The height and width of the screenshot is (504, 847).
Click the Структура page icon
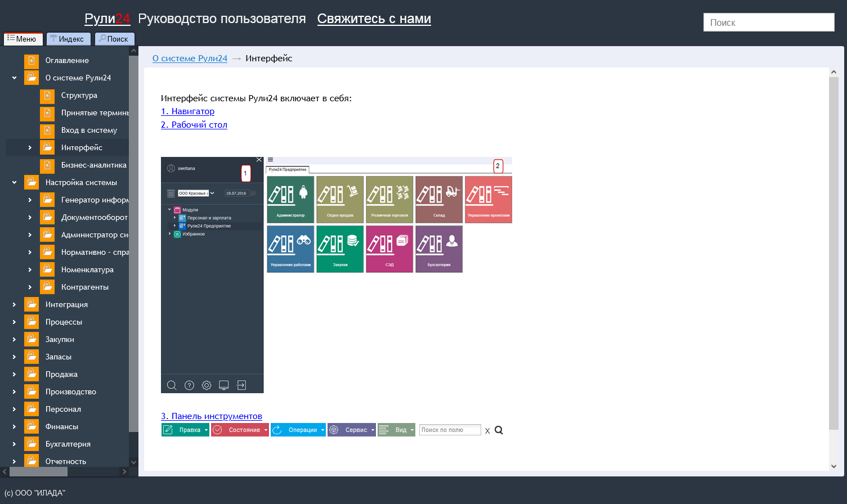coord(47,95)
